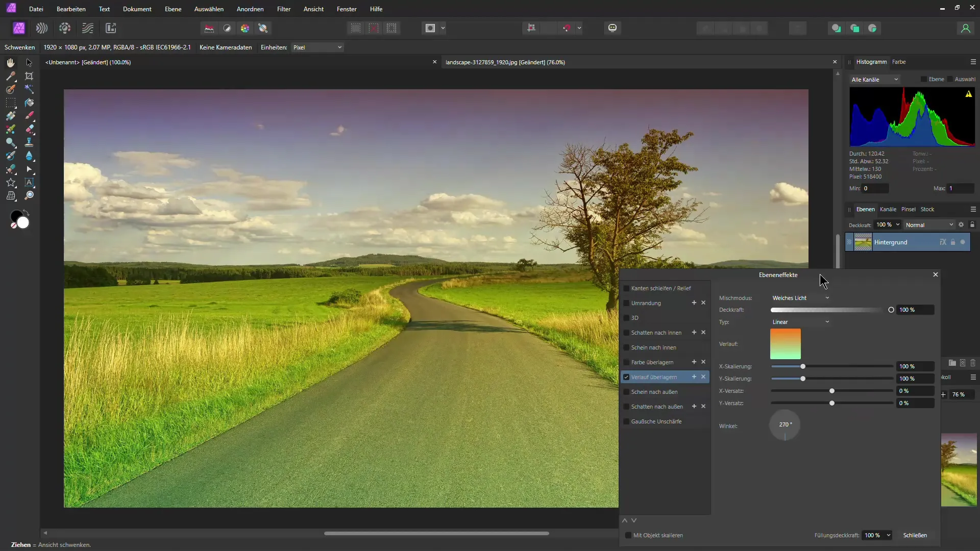This screenshot has height=551, width=980.
Task: Activate the Crop tool
Action: [29, 76]
